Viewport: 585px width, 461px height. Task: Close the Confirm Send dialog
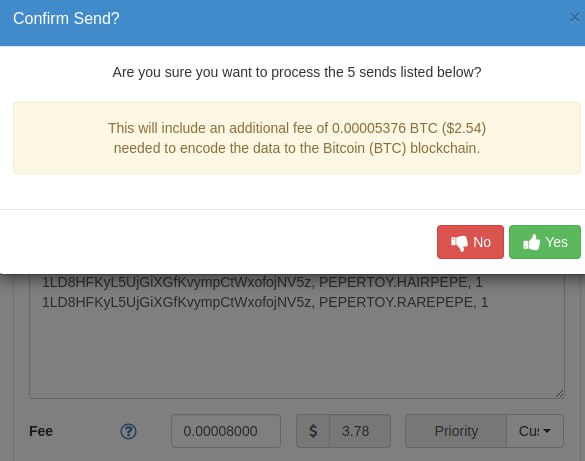tap(575, 18)
